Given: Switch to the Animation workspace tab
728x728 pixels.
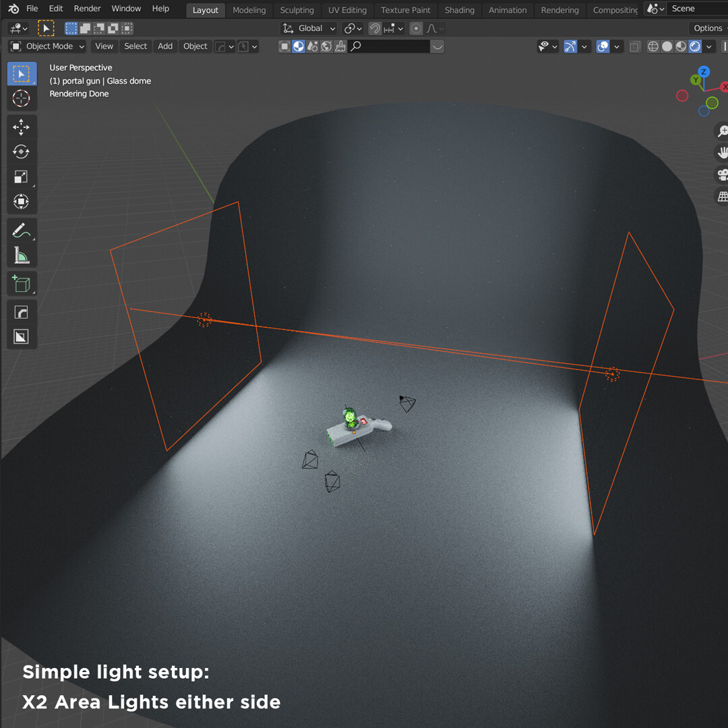Looking at the screenshot, I should [x=508, y=10].
